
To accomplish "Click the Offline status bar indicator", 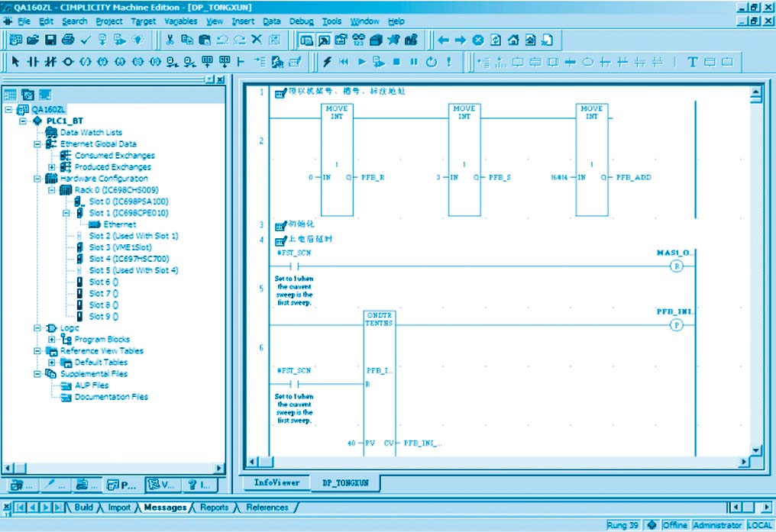I will [x=675, y=525].
